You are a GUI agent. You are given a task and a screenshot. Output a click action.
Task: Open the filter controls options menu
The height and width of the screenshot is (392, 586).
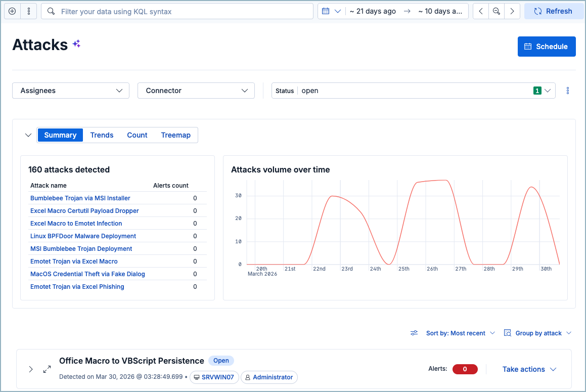coord(568,91)
